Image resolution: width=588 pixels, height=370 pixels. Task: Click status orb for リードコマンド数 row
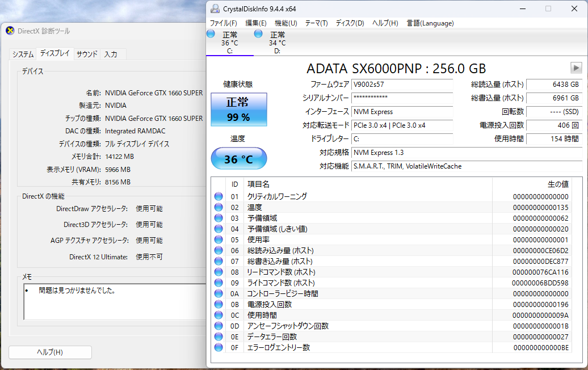point(219,272)
